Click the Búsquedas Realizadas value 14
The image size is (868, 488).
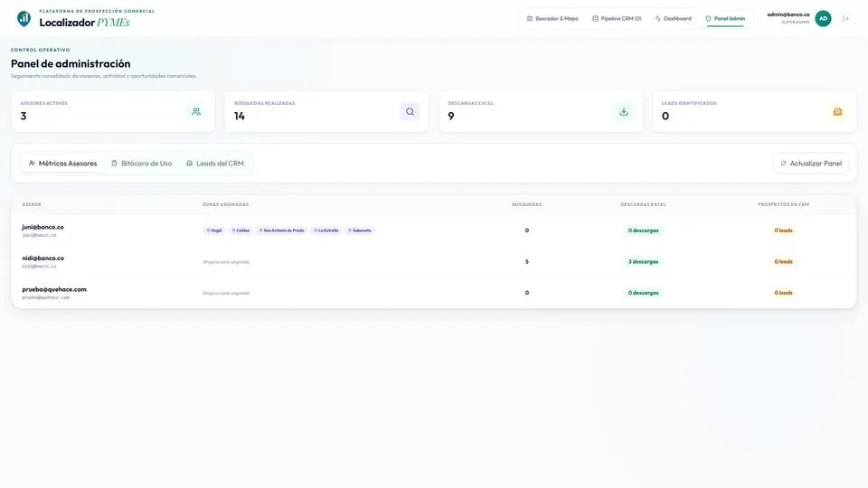coord(239,116)
